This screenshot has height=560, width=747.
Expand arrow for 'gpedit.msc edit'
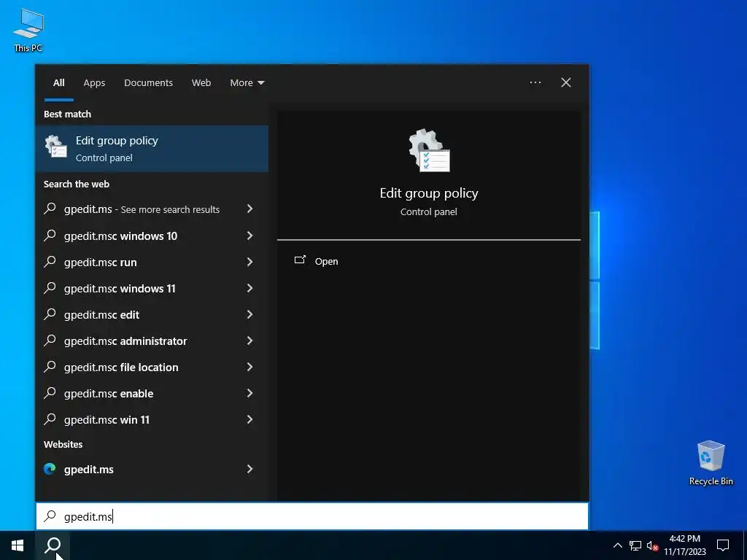click(x=249, y=314)
